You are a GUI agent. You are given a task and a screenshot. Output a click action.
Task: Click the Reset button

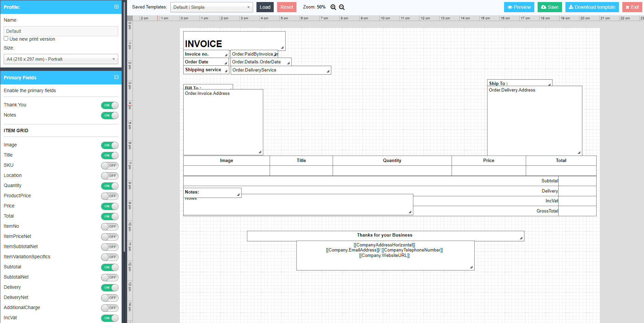pos(287,7)
